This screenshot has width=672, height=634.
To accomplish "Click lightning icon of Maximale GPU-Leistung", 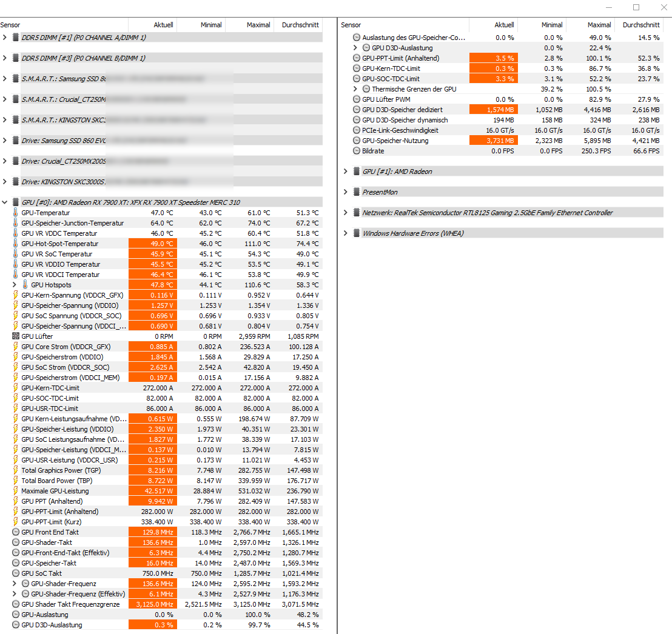I will (x=15, y=490).
